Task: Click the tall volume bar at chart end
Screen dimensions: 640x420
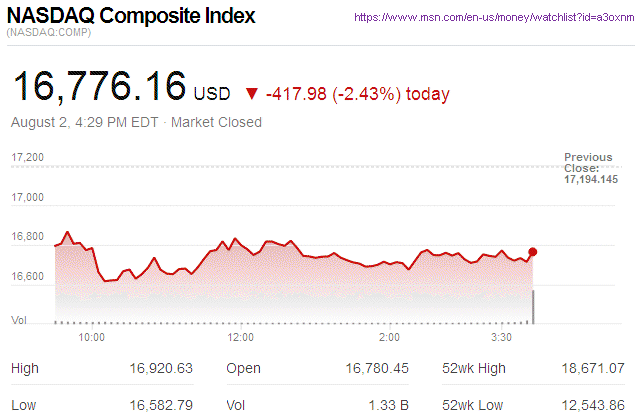Action: pyautogui.click(x=533, y=307)
